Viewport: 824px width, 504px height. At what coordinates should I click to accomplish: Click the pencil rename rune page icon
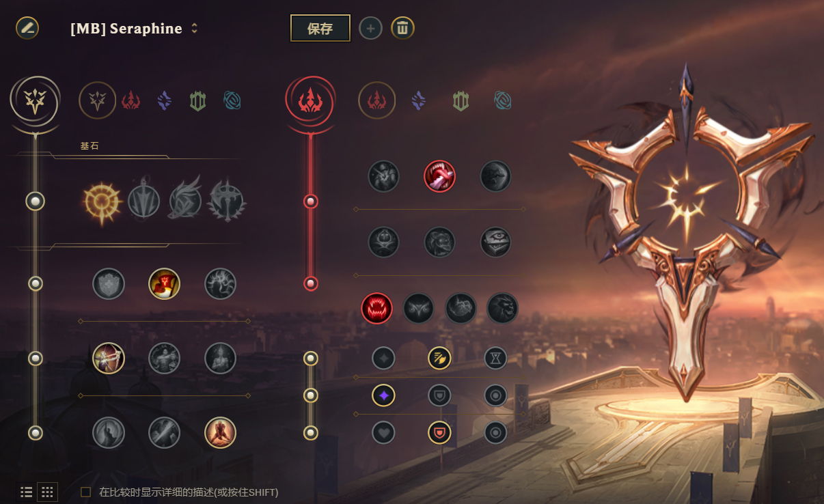(27, 28)
